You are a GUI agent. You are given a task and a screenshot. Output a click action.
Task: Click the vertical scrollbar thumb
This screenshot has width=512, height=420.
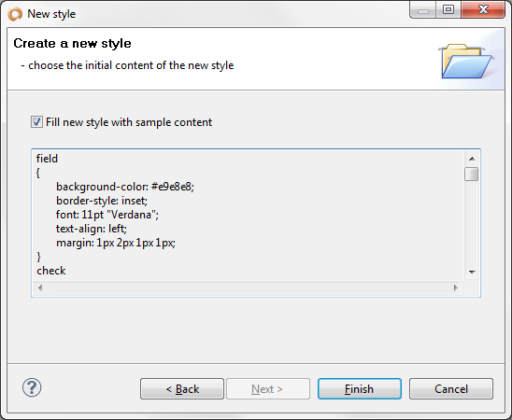pos(472,174)
